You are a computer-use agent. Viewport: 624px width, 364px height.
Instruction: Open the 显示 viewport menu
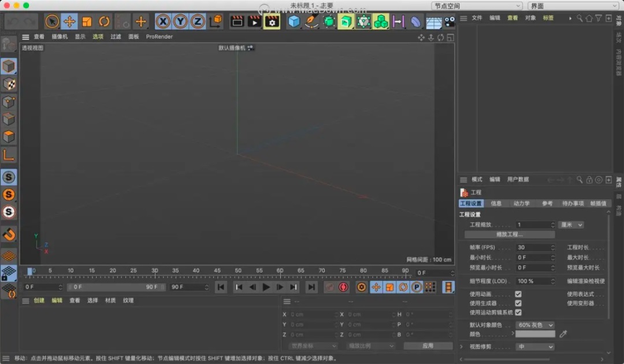tap(80, 36)
